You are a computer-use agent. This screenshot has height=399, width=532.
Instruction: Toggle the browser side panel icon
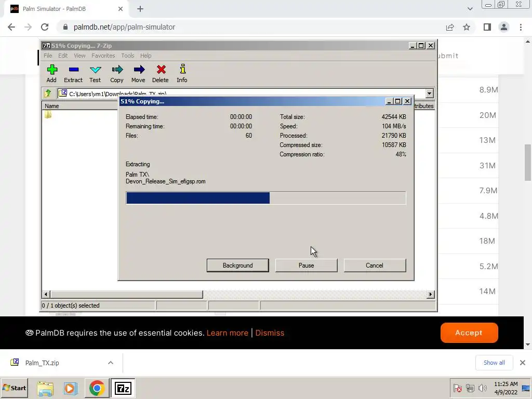pos(487,27)
